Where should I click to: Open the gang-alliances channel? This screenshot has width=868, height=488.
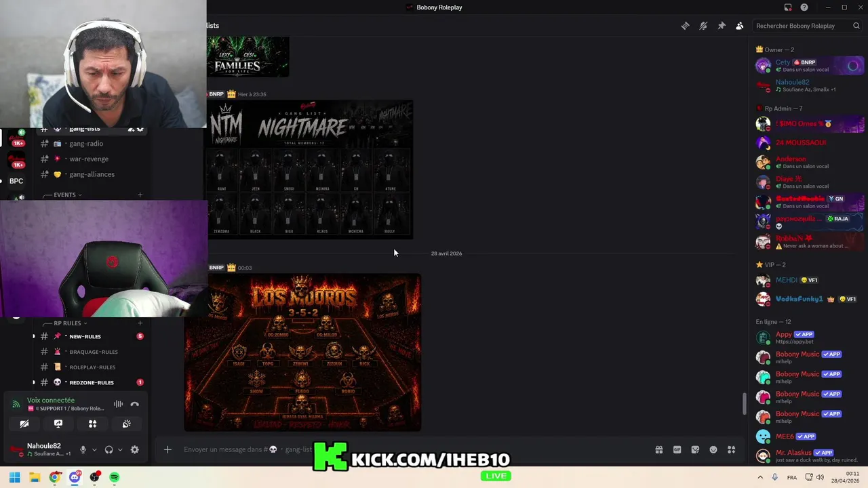click(x=92, y=174)
